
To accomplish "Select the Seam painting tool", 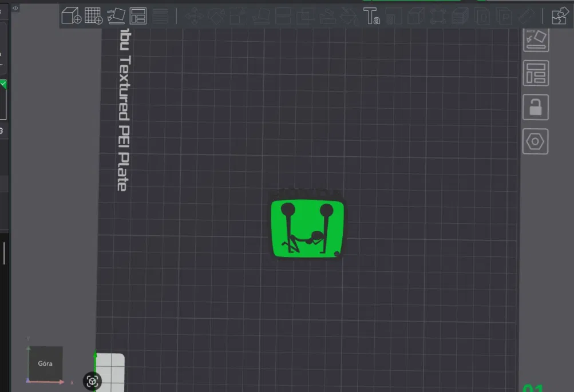I will pyautogui.click(x=349, y=16).
